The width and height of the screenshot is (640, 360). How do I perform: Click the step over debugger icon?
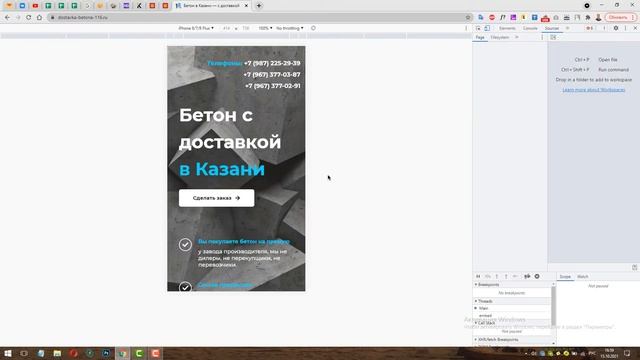point(487,276)
